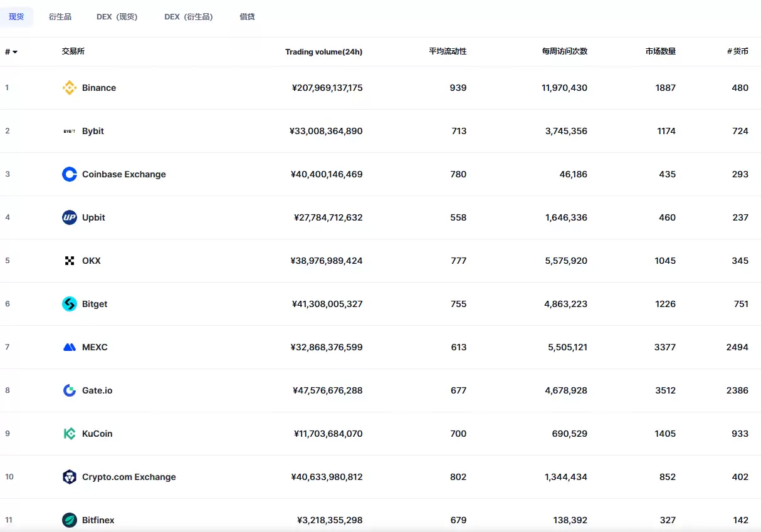
Task: Click the MEXC logo icon
Action: click(x=70, y=347)
